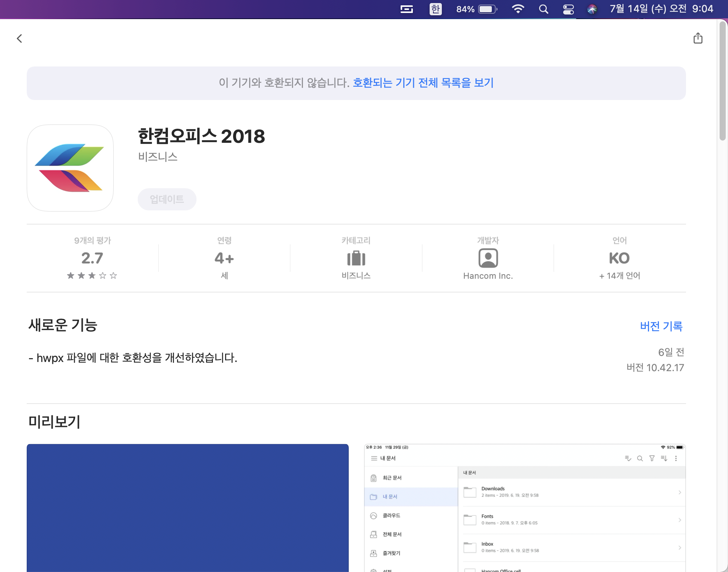
Task: Click the 9개의 평가 label
Action: pyautogui.click(x=93, y=241)
